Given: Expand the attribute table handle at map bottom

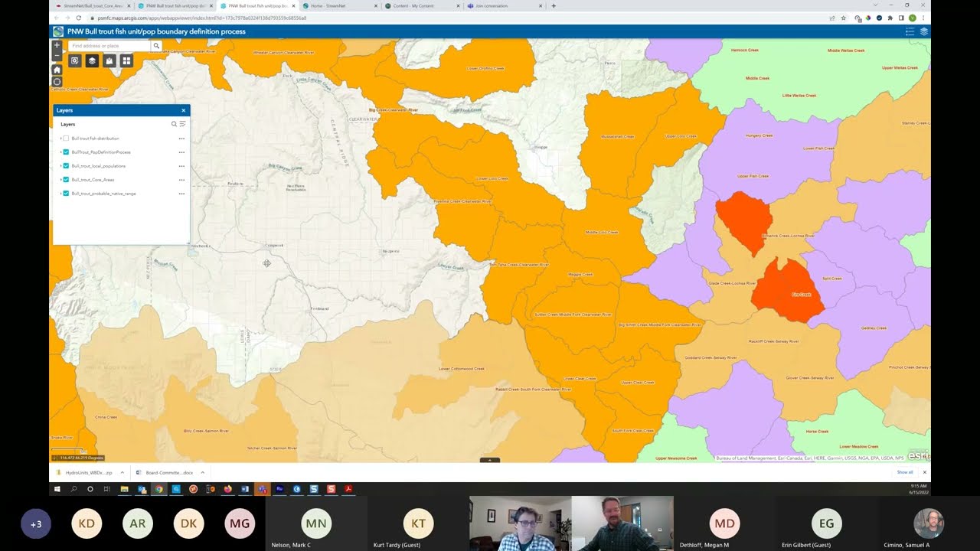Looking at the screenshot, I should pyautogui.click(x=490, y=460).
